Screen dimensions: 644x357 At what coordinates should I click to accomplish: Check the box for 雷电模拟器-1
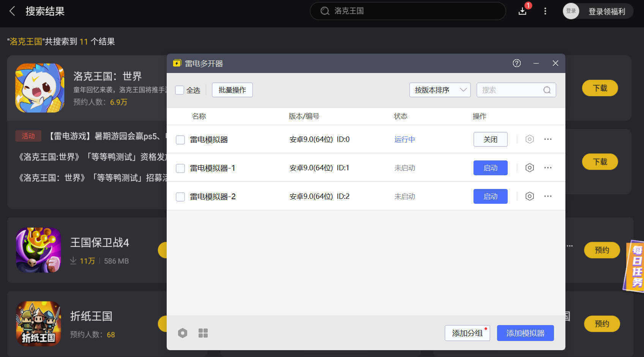point(180,168)
